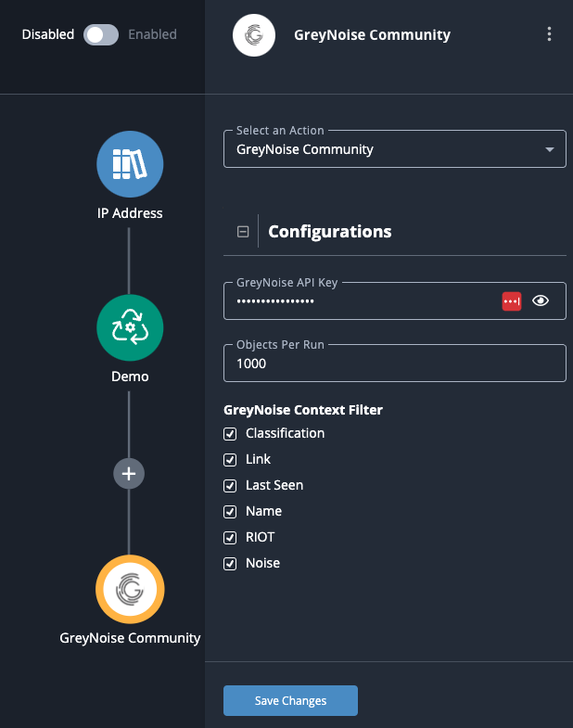Screen dimensions: 573x728
Task: Click the red password manager icon
Action: 512,301
